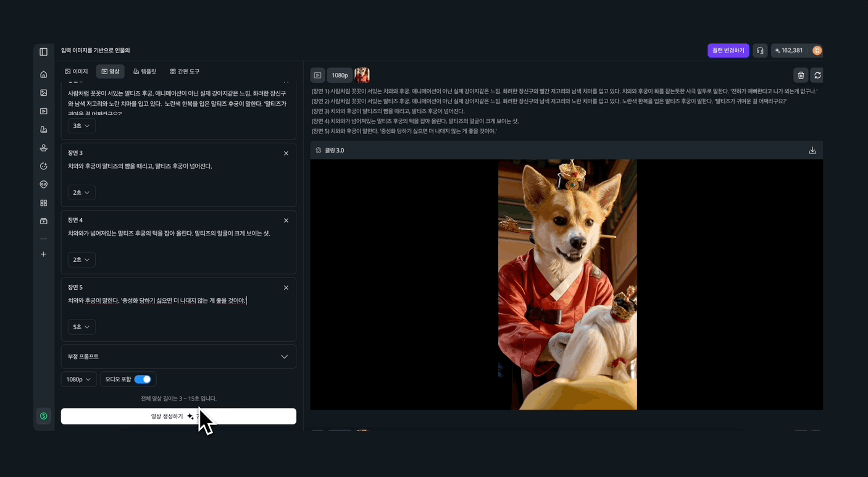Open the 간편 도구 tab
The image size is (868, 477).
185,72
